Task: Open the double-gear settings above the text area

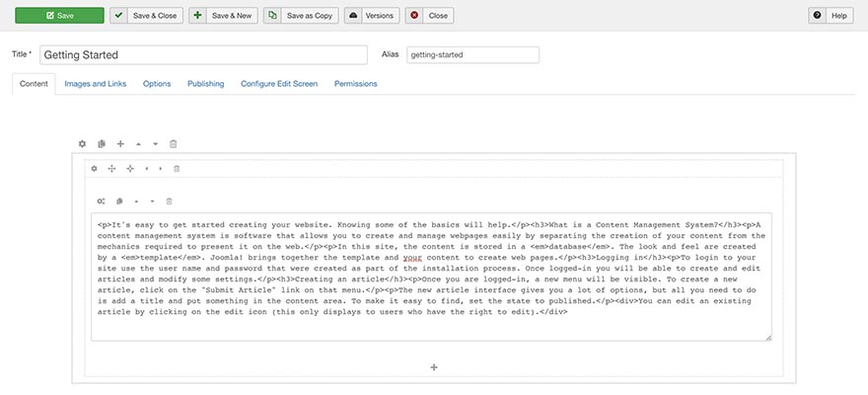Action: click(101, 201)
